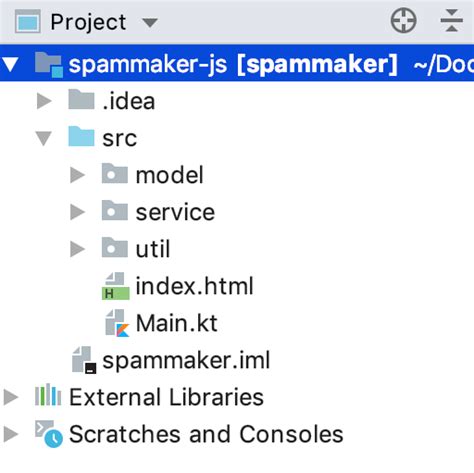Click the locate/scroll-from-source crosshair icon
Screen dimensions: 474x473
tap(403, 21)
